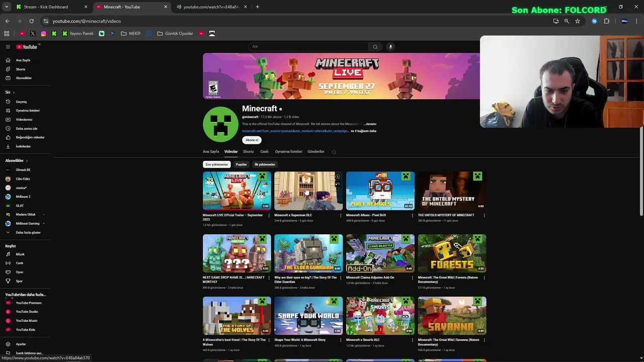Click the search magnifier button
644x362 pixels.
(x=375, y=47)
